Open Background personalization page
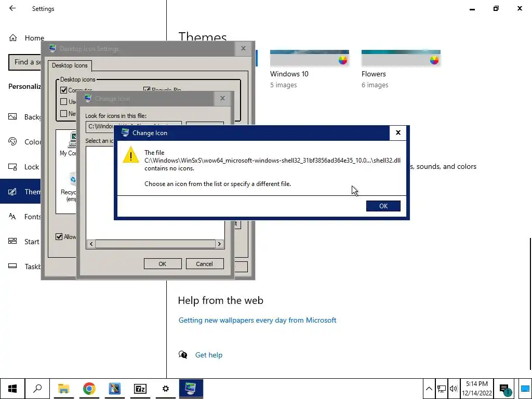532x399 pixels. (20, 117)
